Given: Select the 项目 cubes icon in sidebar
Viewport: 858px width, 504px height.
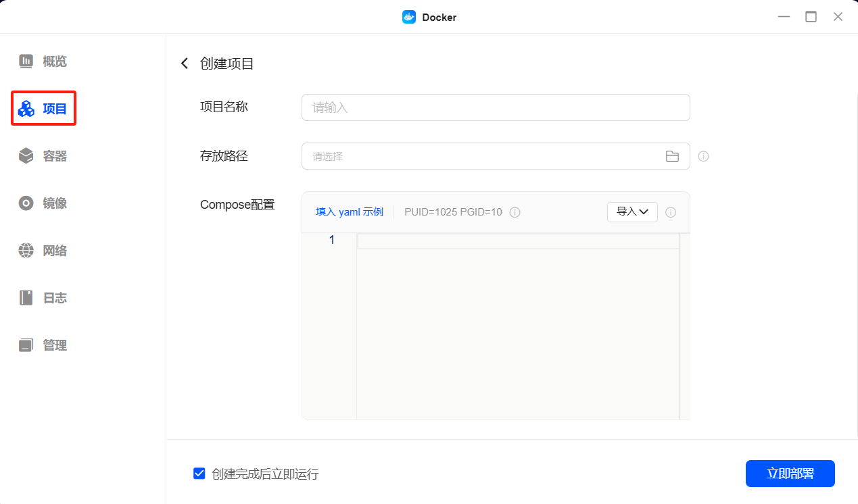Looking at the screenshot, I should [26, 109].
